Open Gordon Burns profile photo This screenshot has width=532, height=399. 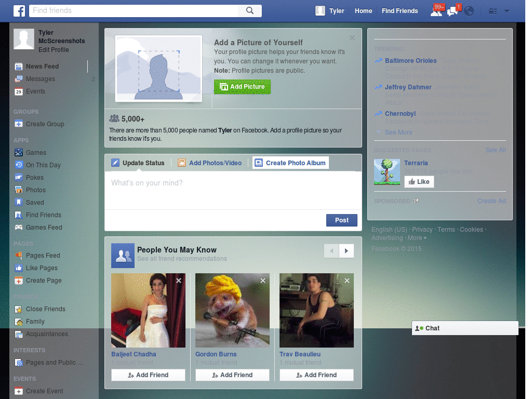pyautogui.click(x=232, y=311)
